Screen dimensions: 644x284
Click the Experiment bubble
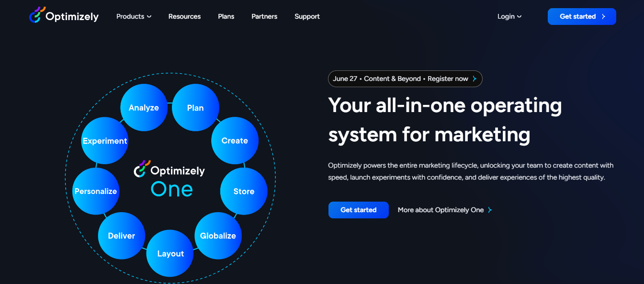click(x=104, y=141)
